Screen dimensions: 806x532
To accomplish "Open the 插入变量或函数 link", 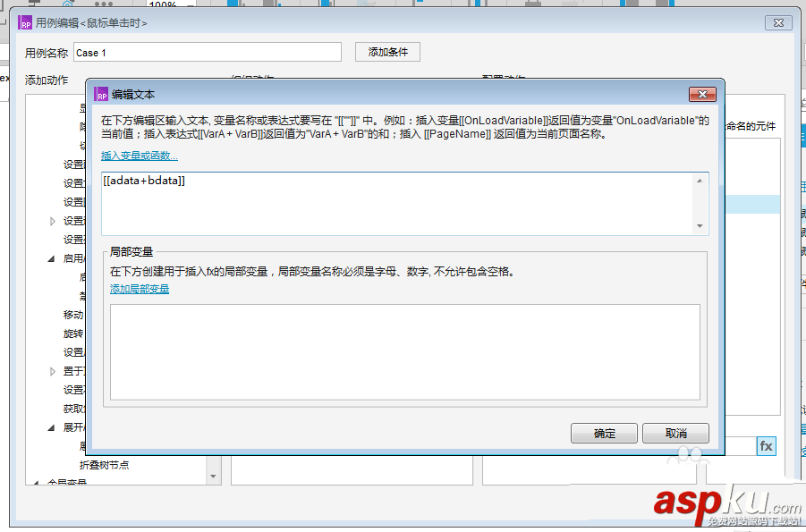I will pos(140,154).
